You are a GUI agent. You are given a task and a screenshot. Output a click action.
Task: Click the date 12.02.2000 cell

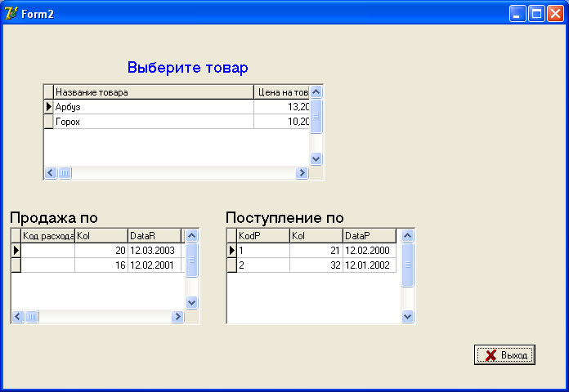click(370, 250)
